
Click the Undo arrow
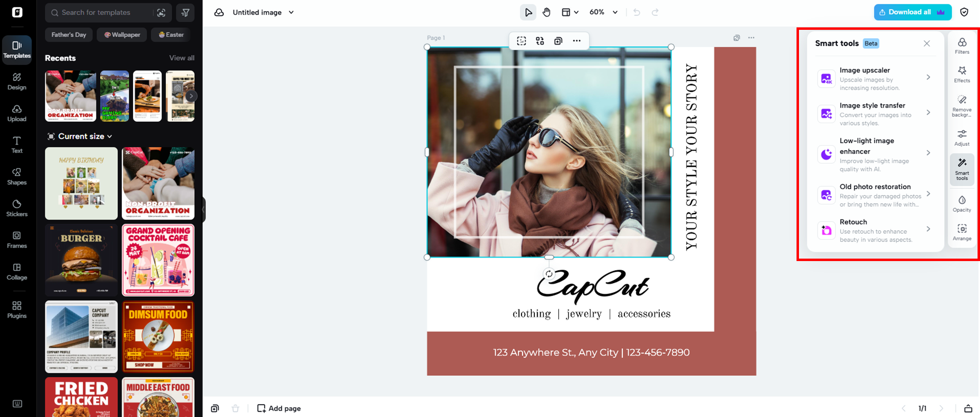coord(637,12)
